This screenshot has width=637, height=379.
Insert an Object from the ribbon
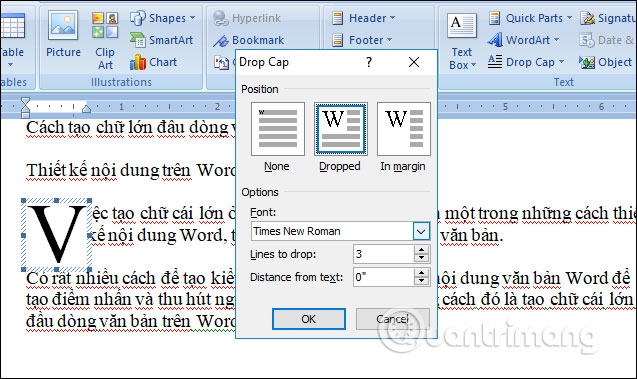tap(605, 62)
